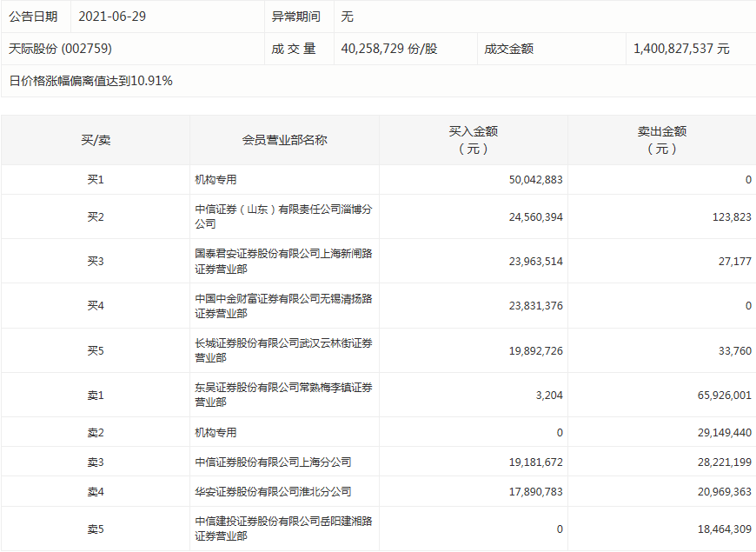
Task: Select sell amount 29,149,440
Action: pyautogui.click(x=724, y=433)
